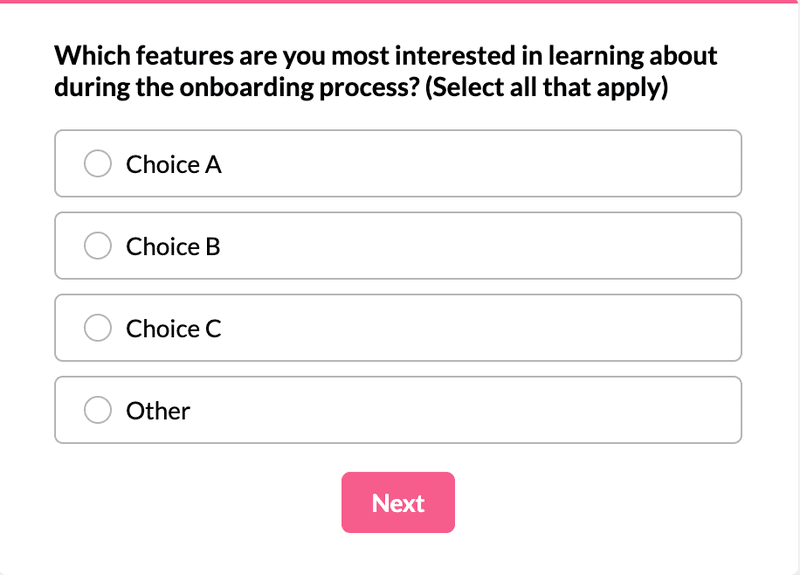
Task: Click the pink progress bar at top
Action: click(400, 2)
